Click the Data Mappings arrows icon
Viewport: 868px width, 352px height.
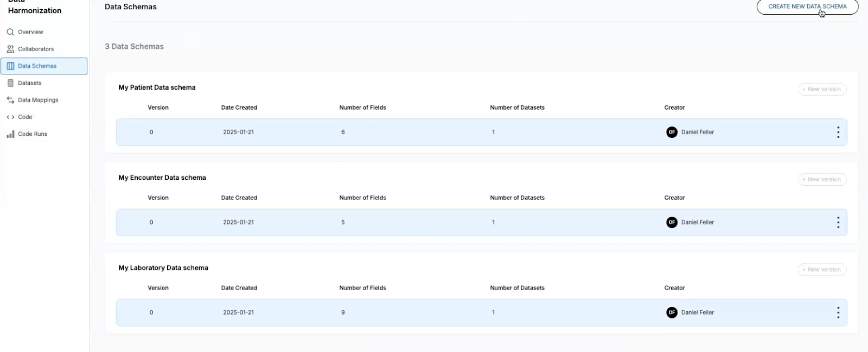coord(10,100)
